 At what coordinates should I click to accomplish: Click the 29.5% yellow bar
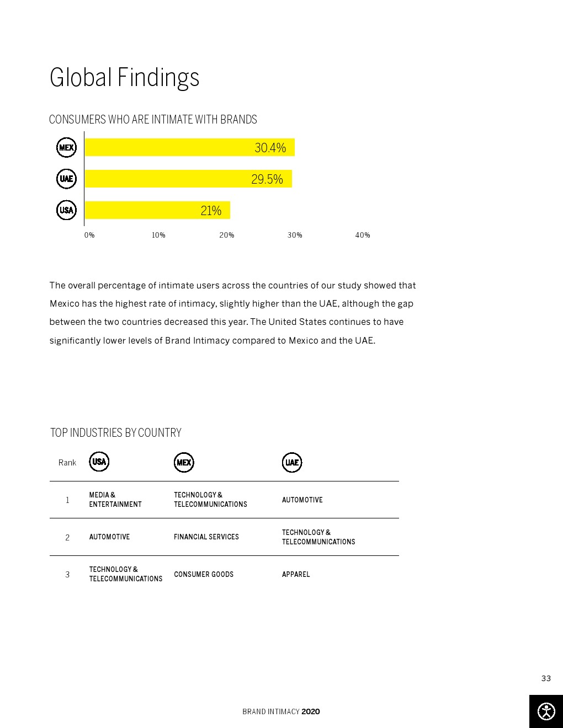[188, 179]
